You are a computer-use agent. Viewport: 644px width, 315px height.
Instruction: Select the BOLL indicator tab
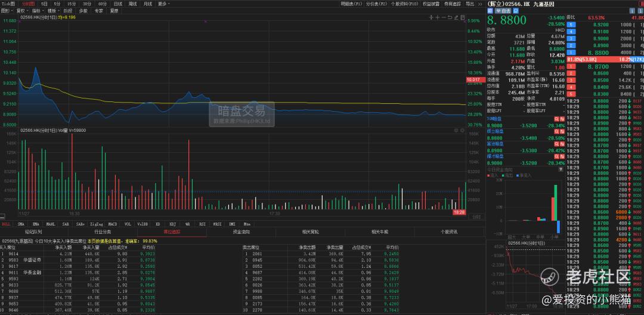[6, 224]
